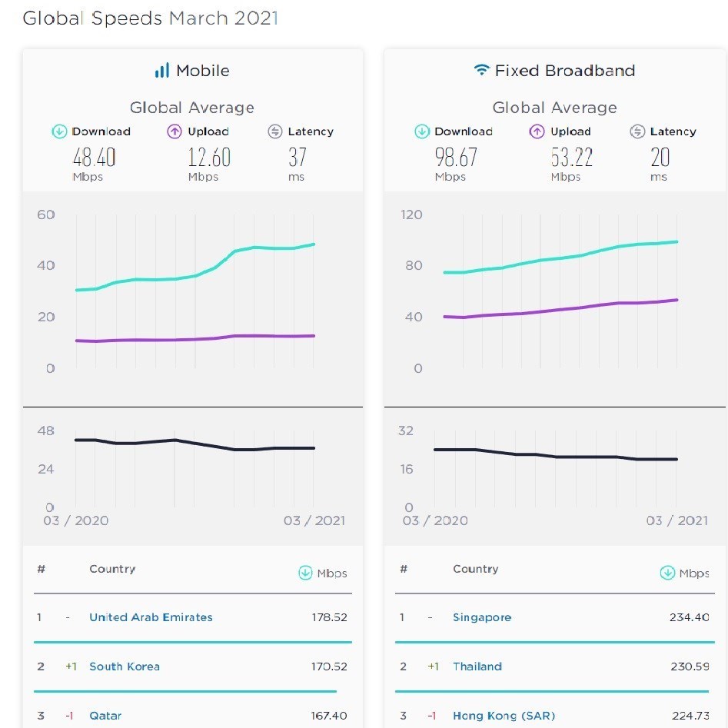Screen dimensions: 728x728
Task: Open the Singapore country link
Action: (482, 617)
